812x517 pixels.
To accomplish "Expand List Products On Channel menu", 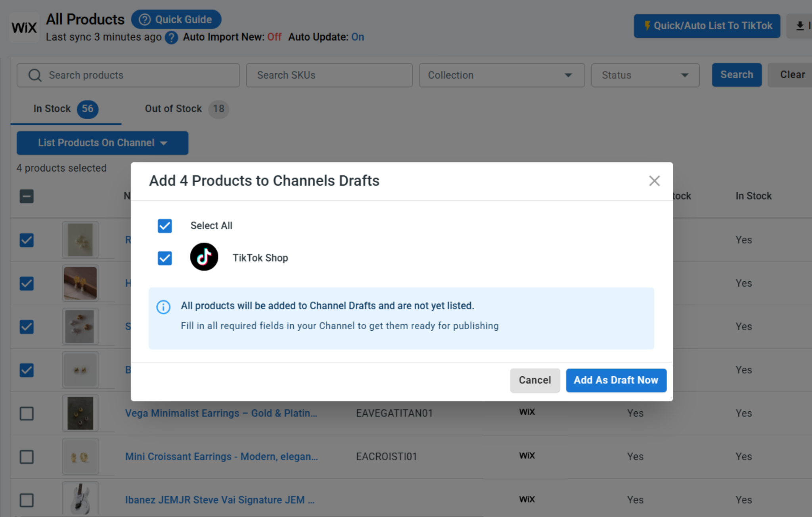I will pyautogui.click(x=102, y=143).
